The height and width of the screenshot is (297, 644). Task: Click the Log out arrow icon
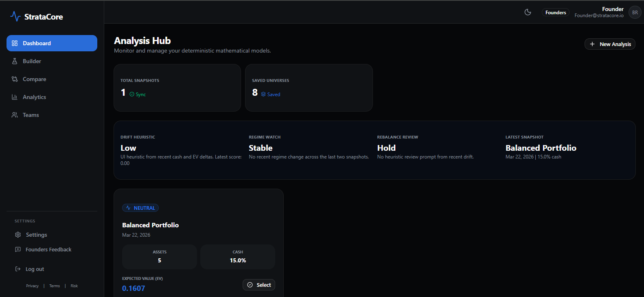tap(18, 269)
